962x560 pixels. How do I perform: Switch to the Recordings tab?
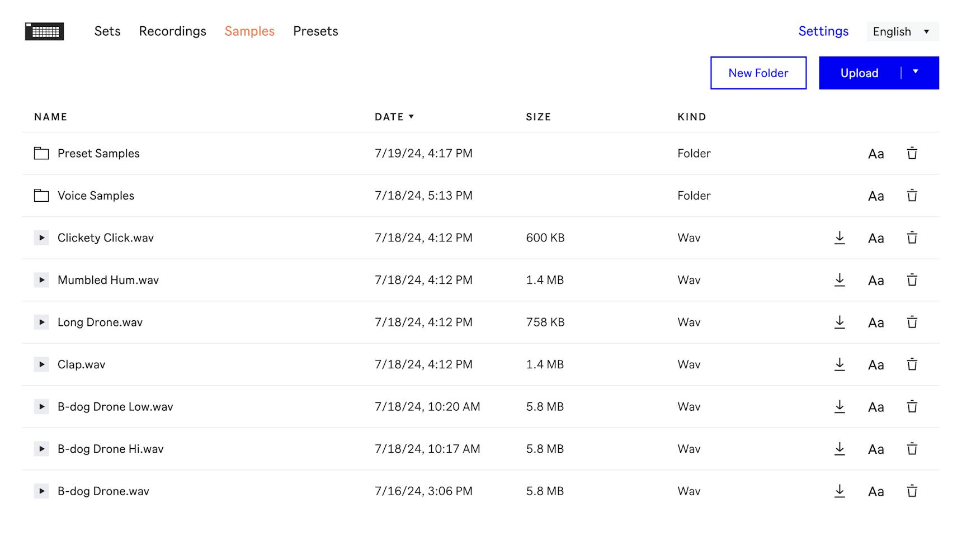(172, 31)
